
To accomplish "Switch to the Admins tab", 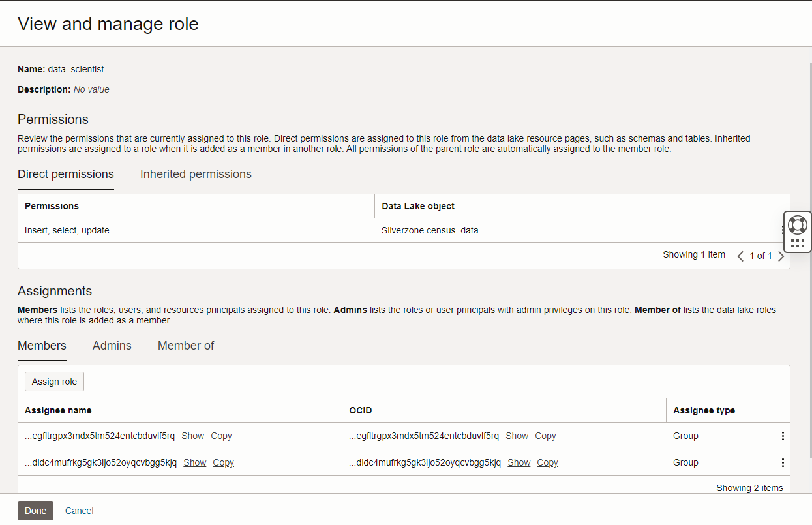I will click(x=112, y=346).
